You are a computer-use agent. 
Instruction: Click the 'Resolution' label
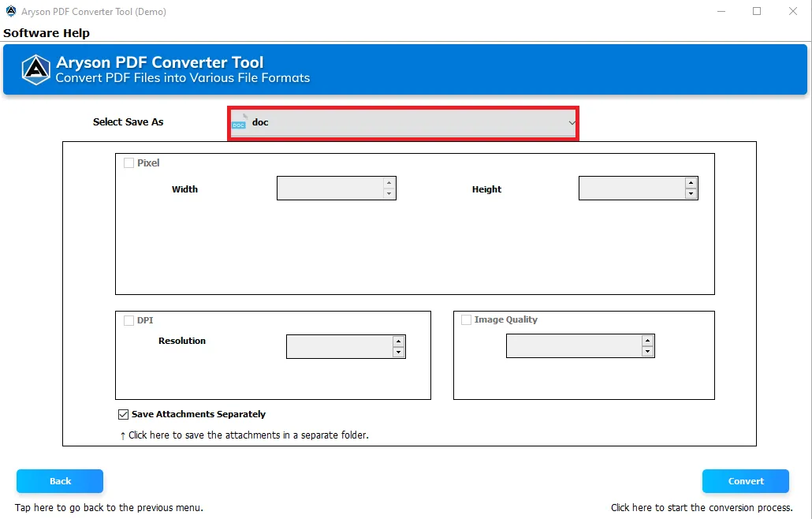pos(182,341)
